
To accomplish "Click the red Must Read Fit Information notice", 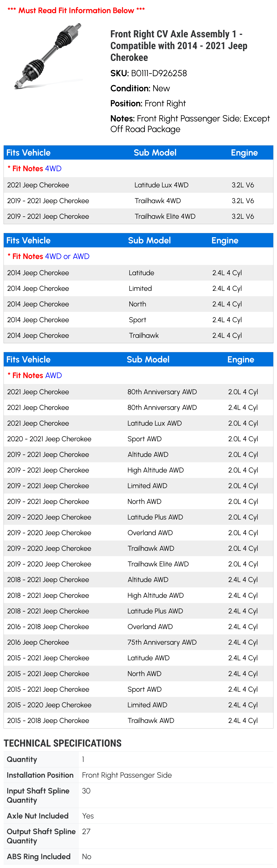I will (x=76, y=11).
